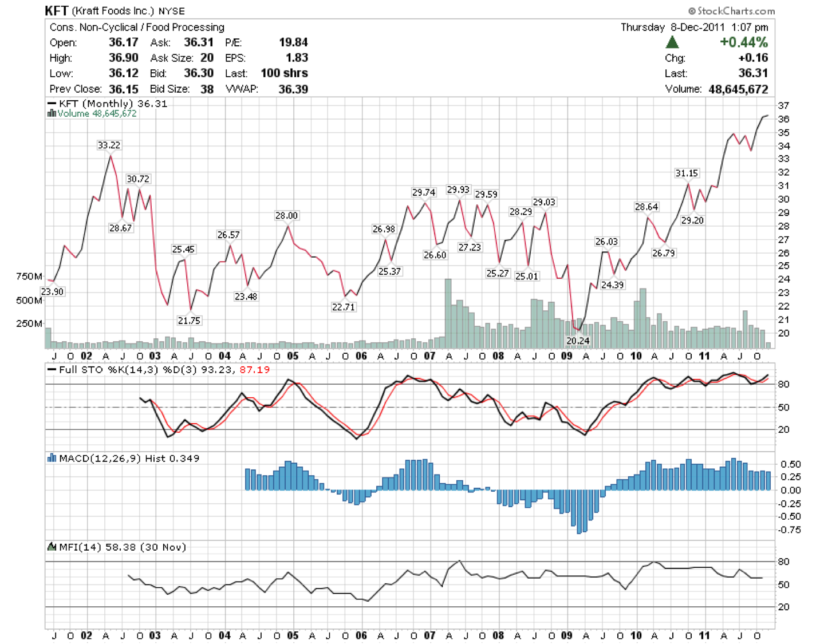Viewport: 820px width, 644px height.
Task: Click the MACD histogram legend icon
Action: [x=52, y=458]
